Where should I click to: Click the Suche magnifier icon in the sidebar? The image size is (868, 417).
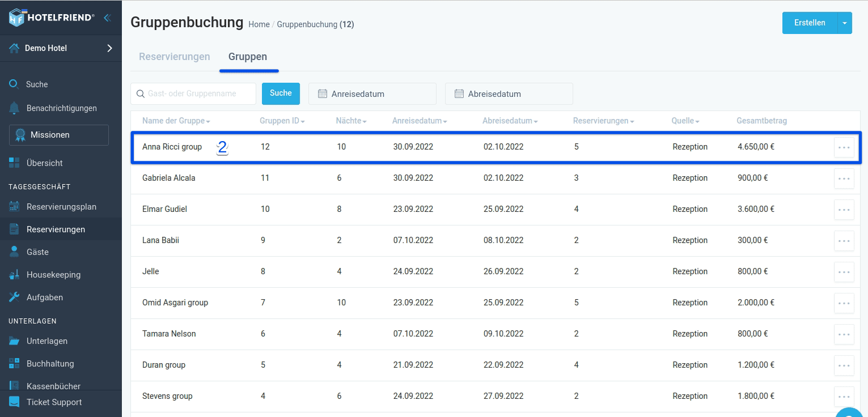(14, 84)
